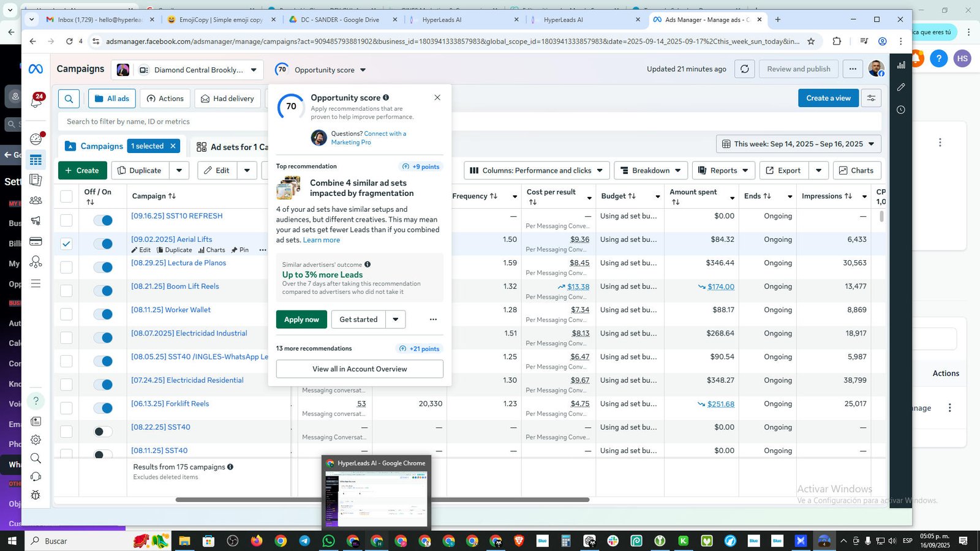Expand the Get started arrow dropdown
Image resolution: width=980 pixels, height=551 pixels.
[396, 319]
